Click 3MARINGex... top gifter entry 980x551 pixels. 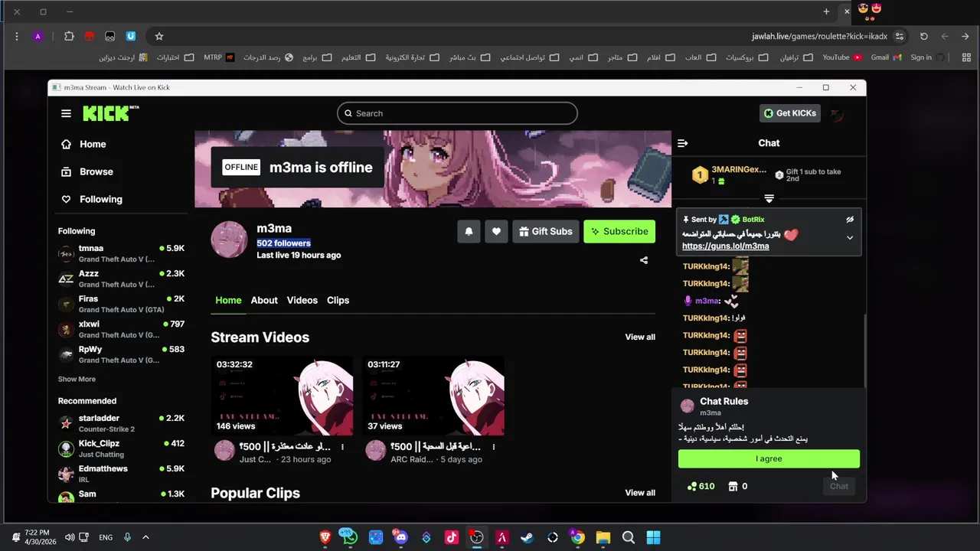point(729,174)
